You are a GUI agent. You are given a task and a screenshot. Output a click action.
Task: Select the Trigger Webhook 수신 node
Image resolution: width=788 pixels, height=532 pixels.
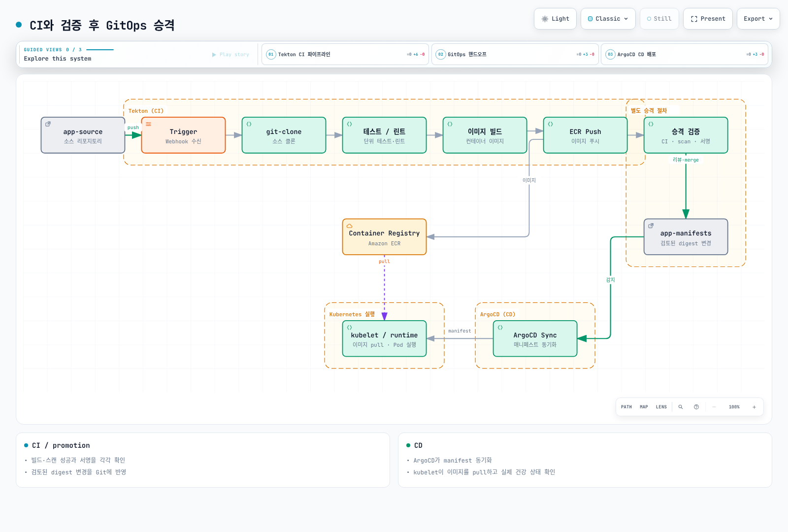(x=183, y=135)
